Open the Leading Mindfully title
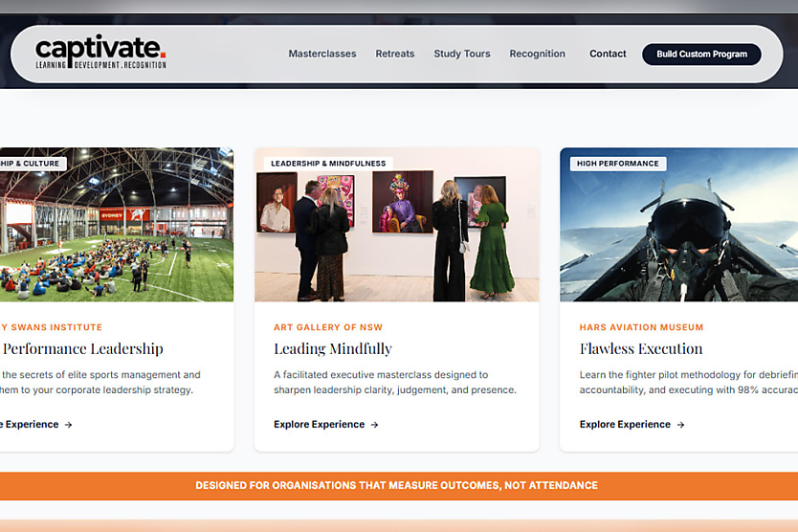This screenshot has height=532, width=798. [x=333, y=348]
